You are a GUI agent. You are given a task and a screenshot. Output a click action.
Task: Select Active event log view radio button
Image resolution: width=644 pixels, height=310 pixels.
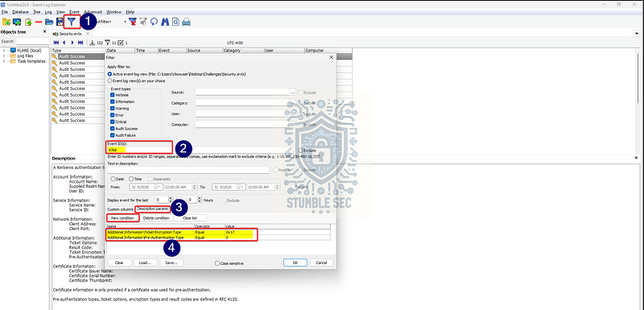tap(109, 74)
